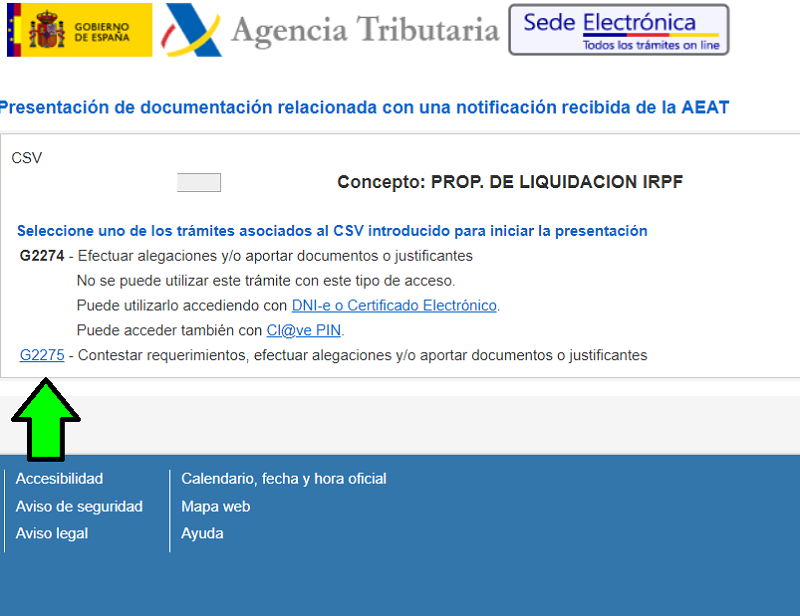Open the Aviso legal page

52,533
